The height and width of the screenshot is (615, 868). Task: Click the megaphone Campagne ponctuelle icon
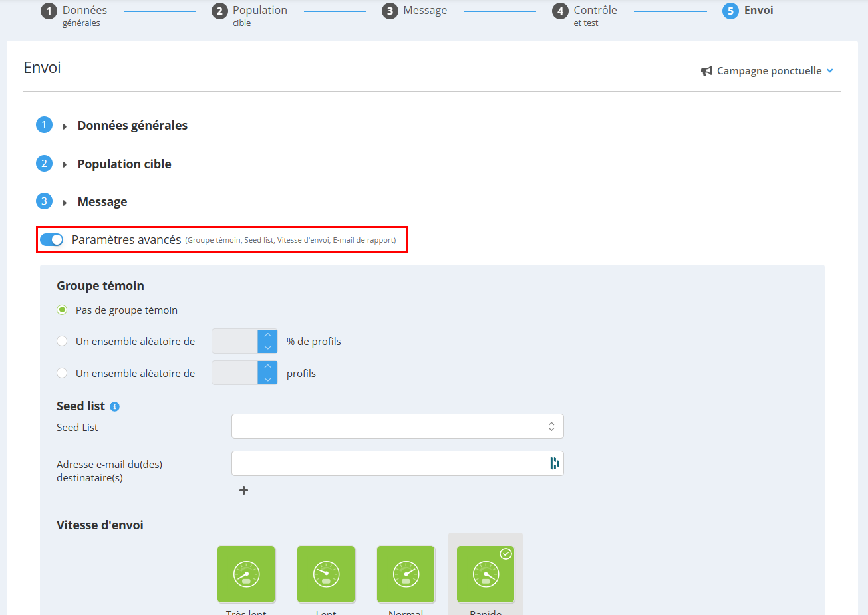coord(706,71)
